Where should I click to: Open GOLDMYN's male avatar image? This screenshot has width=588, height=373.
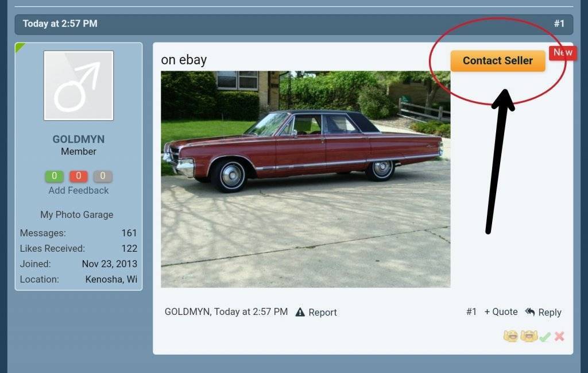click(x=78, y=86)
